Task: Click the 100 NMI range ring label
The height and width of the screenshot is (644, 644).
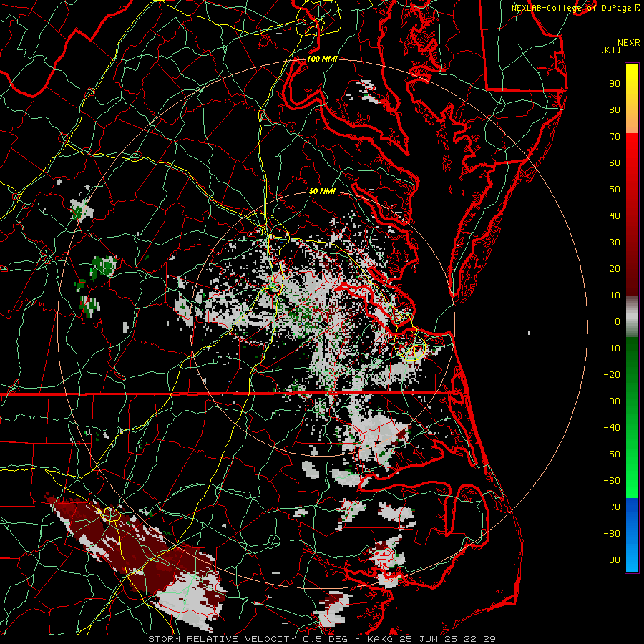Action: (322, 59)
